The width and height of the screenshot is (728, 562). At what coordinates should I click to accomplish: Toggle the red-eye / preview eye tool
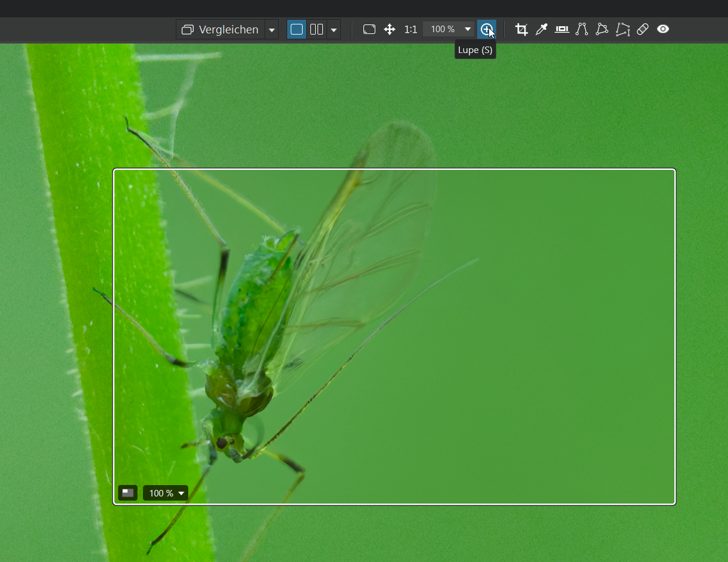tap(663, 29)
